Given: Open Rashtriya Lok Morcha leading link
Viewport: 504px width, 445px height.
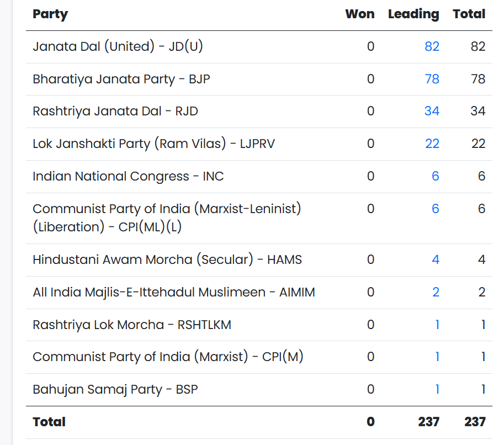Looking at the screenshot, I should click(x=437, y=325).
